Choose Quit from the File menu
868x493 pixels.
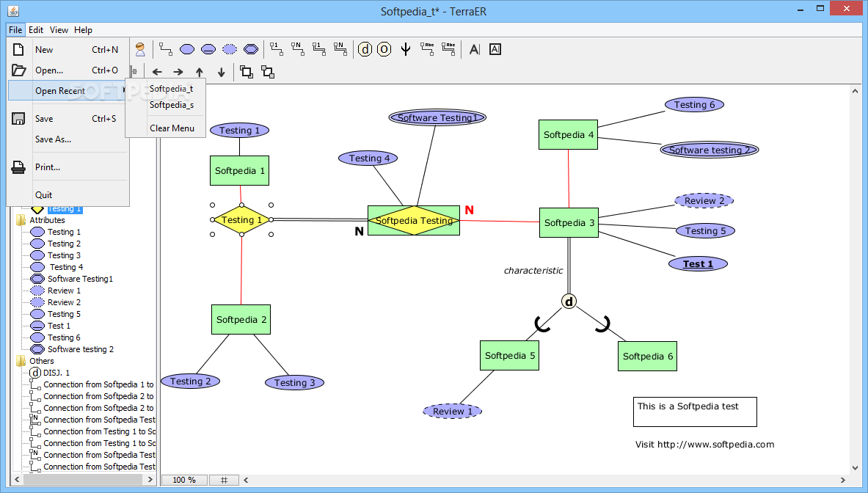[68, 194]
